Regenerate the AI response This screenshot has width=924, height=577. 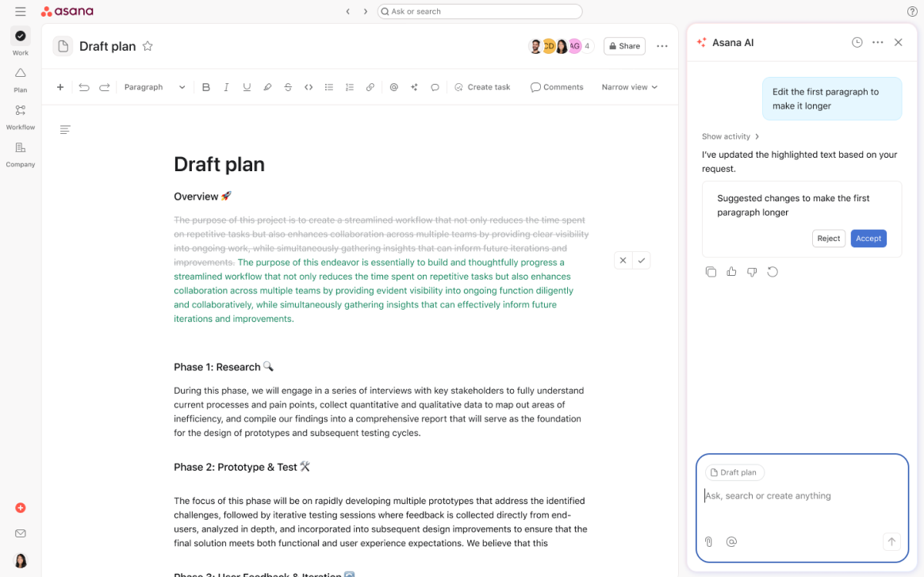pos(773,271)
